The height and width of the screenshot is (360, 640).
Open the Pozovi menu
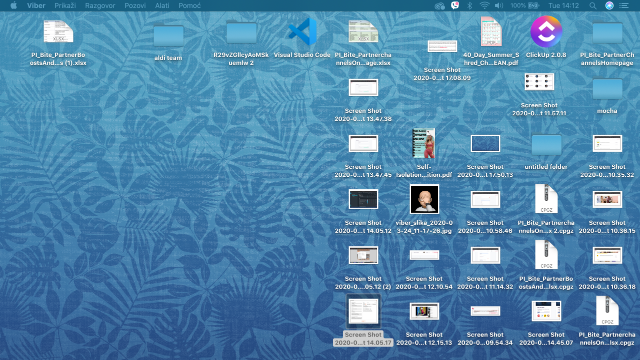point(135,5)
